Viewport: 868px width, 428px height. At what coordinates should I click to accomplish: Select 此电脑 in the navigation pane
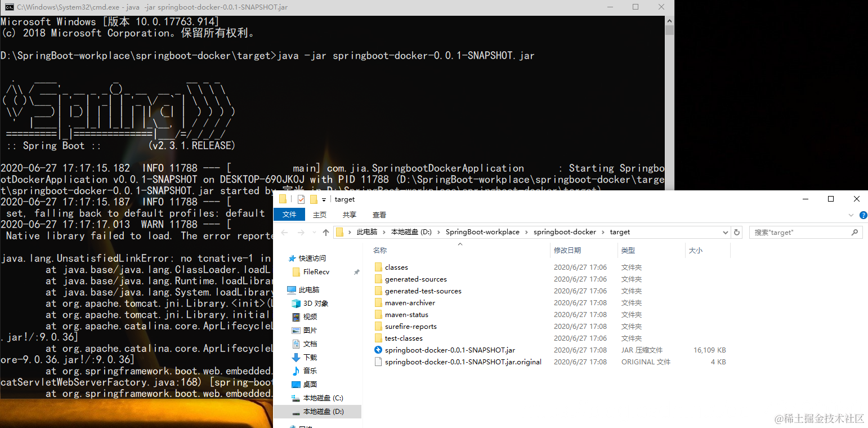tap(308, 290)
